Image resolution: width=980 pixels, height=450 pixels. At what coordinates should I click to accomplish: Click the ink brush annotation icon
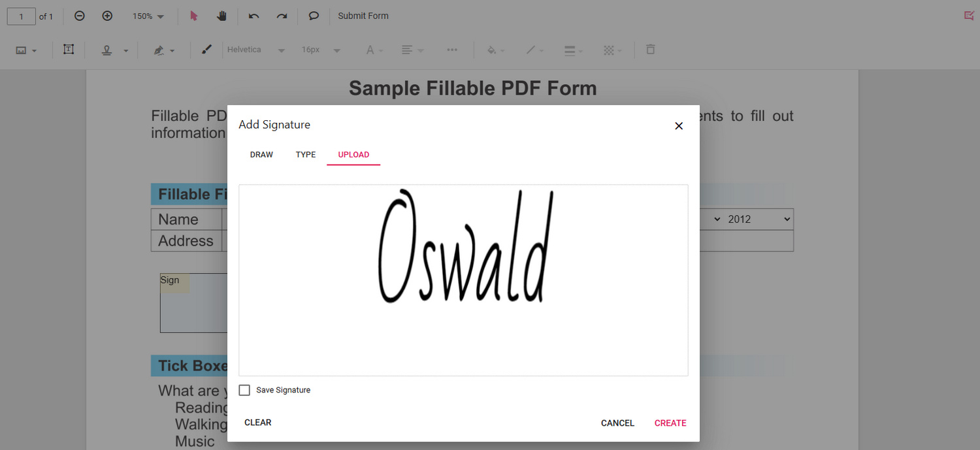[206, 50]
